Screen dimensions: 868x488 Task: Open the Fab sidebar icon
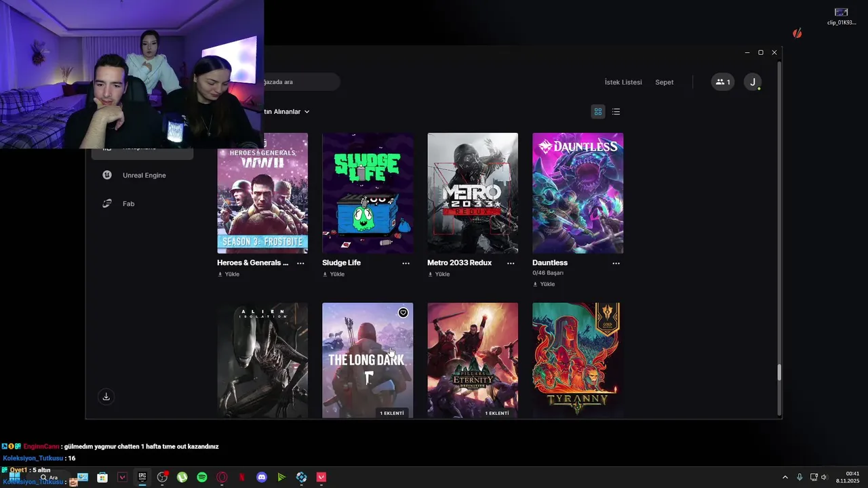click(106, 203)
